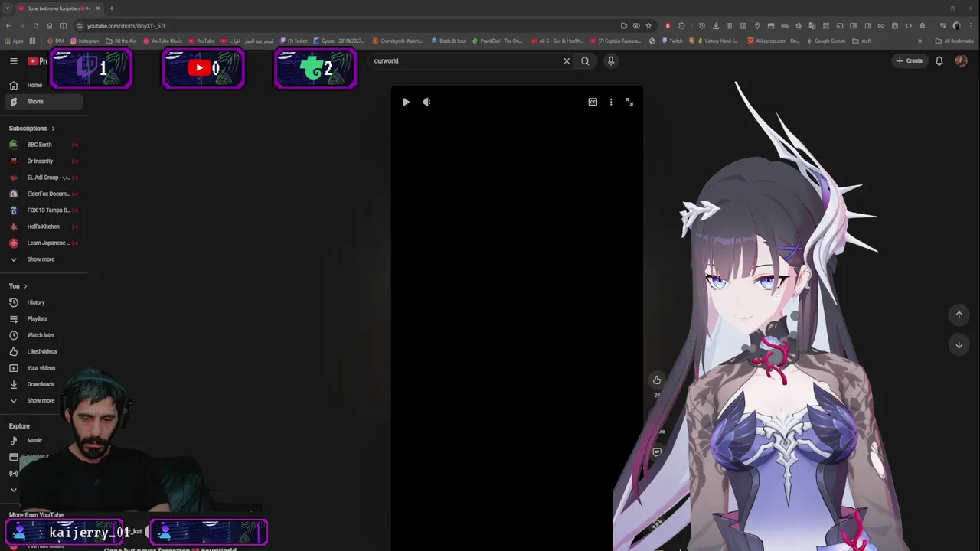980x551 pixels.
Task: Open Learn Japanese subscription channel
Action: [44, 243]
